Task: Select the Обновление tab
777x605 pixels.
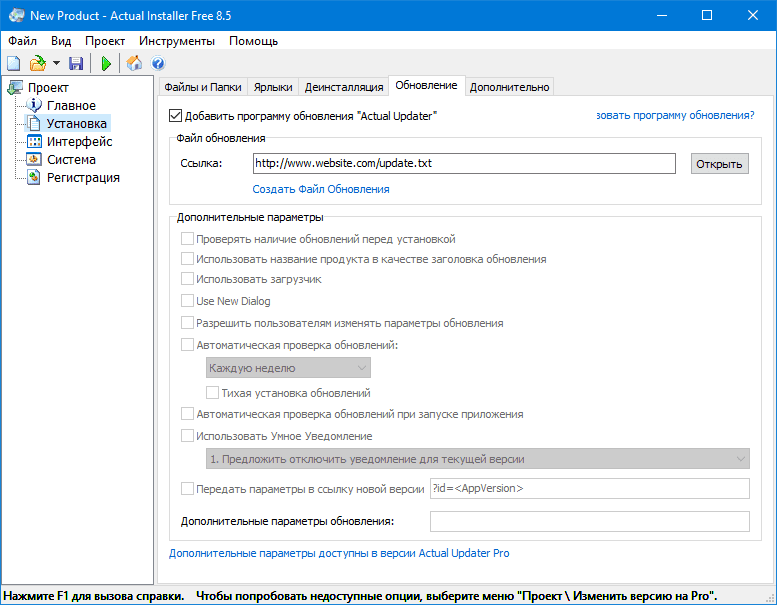Action: tap(426, 85)
